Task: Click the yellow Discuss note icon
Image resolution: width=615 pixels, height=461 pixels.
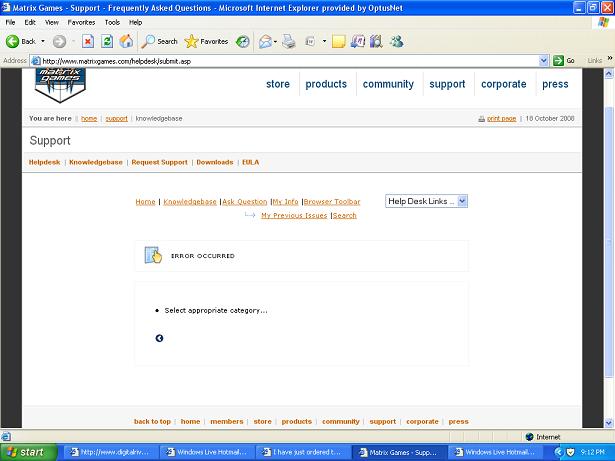Action: click(338, 41)
